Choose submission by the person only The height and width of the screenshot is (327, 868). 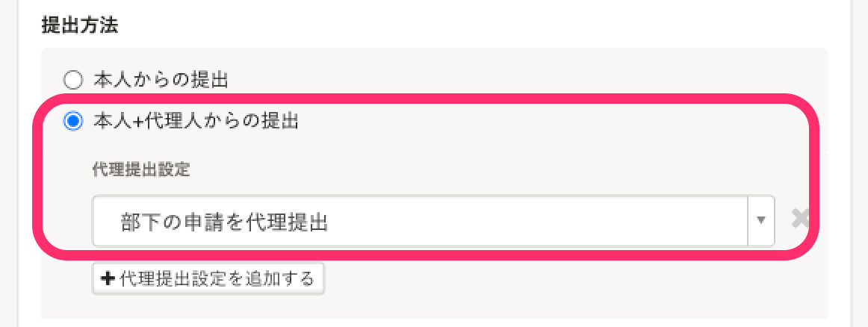tap(72, 78)
